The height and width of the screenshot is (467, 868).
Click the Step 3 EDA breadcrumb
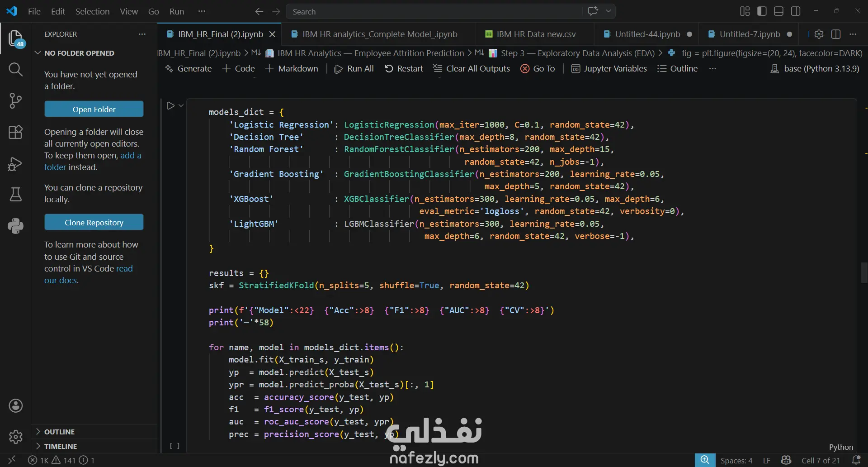click(x=572, y=53)
